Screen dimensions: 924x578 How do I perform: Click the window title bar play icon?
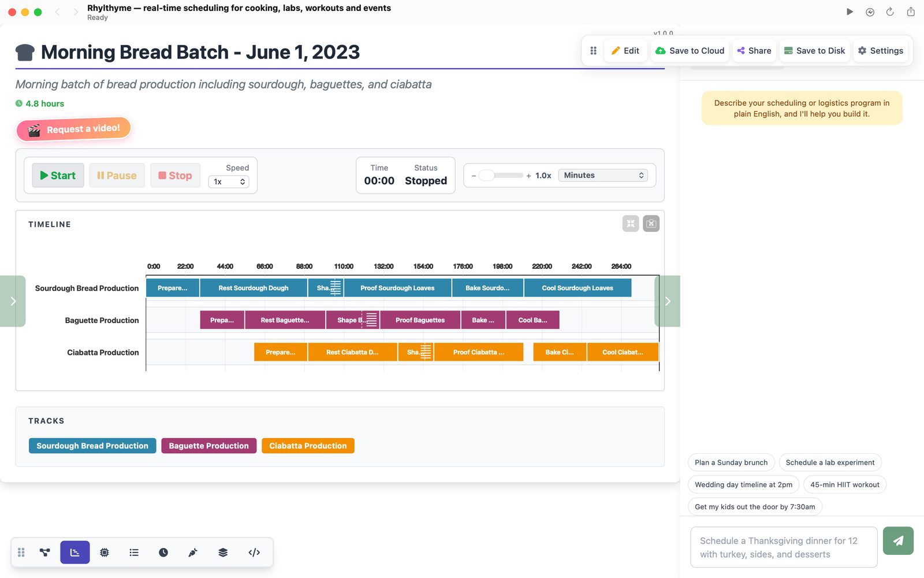[x=850, y=12]
